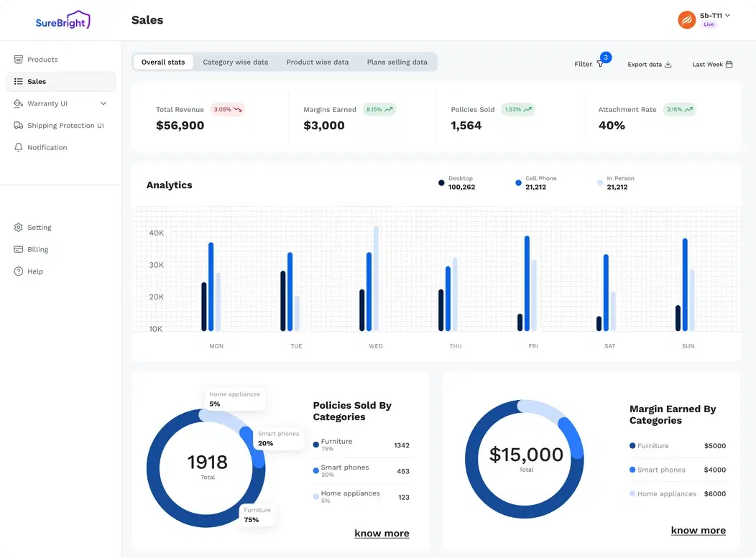The height and width of the screenshot is (558, 756).
Task: Open Notification in the sidebar
Action: click(x=61, y=147)
